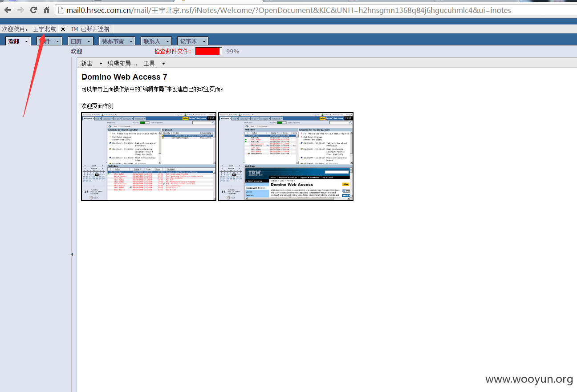The image size is (577, 392).
Task: Click the 欢迎页面样例 label
Action: (97, 106)
